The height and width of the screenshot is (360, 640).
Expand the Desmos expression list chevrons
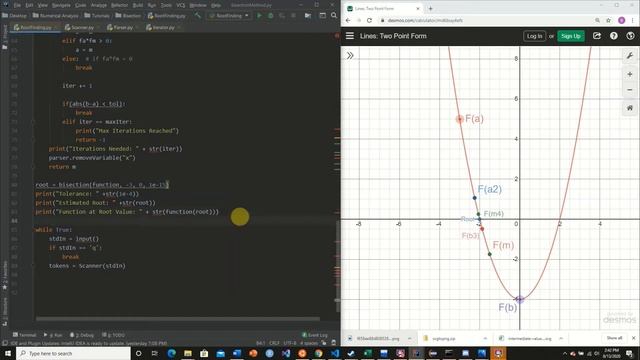350,56
